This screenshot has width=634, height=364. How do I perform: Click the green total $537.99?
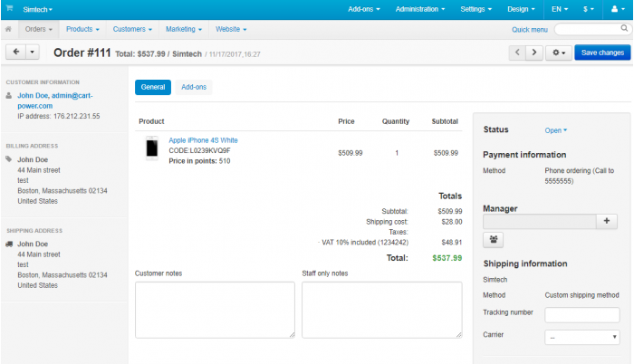pos(447,258)
